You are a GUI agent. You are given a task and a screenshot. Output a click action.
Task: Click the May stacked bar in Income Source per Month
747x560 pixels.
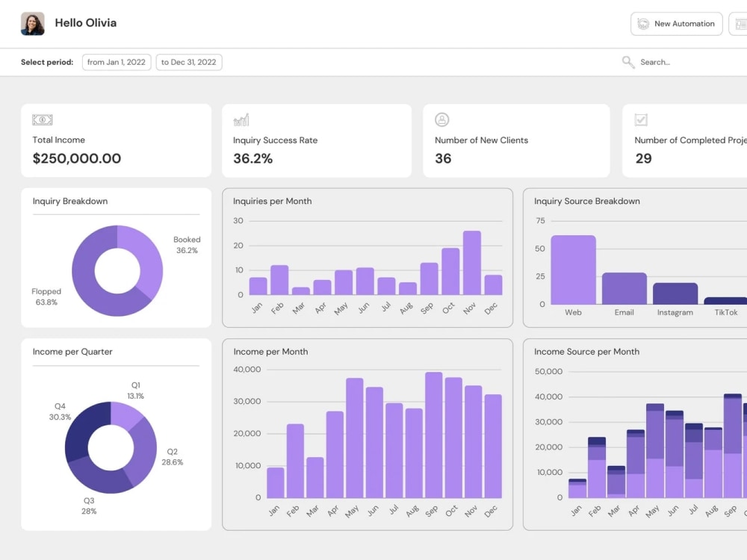(655, 451)
